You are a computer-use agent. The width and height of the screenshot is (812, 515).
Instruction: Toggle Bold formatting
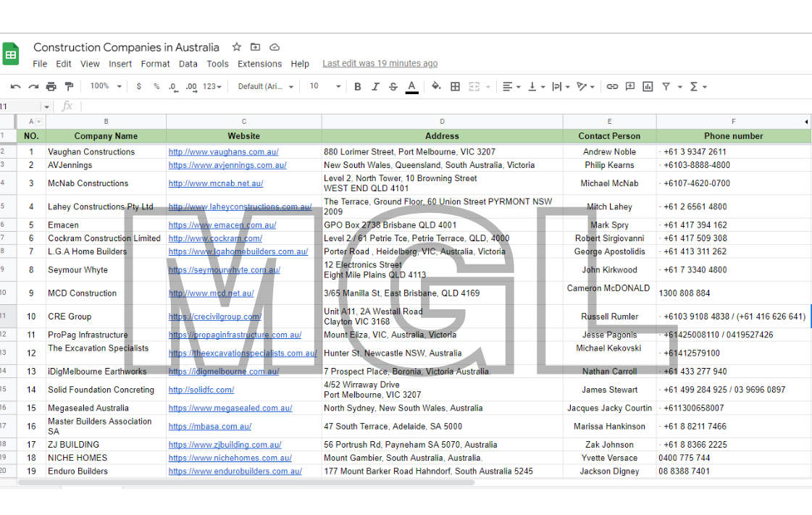pos(357,86)
